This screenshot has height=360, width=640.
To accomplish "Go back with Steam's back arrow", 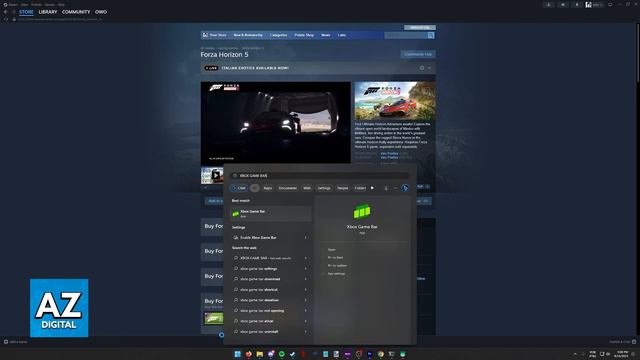I will coord(6,12).
